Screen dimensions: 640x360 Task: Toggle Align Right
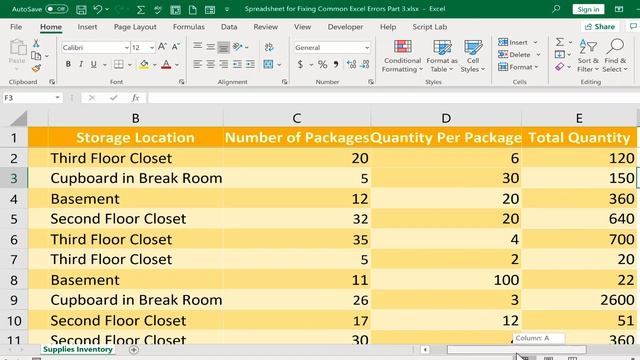[224, 64]
